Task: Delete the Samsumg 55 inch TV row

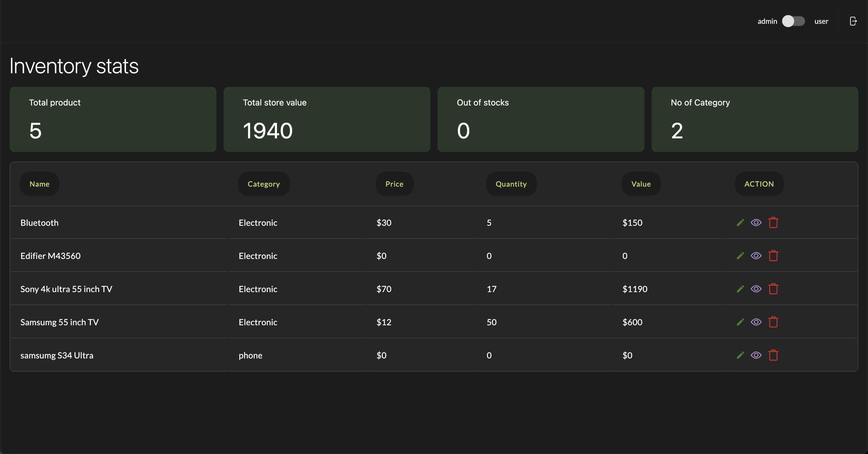Action: pos(773,322)
